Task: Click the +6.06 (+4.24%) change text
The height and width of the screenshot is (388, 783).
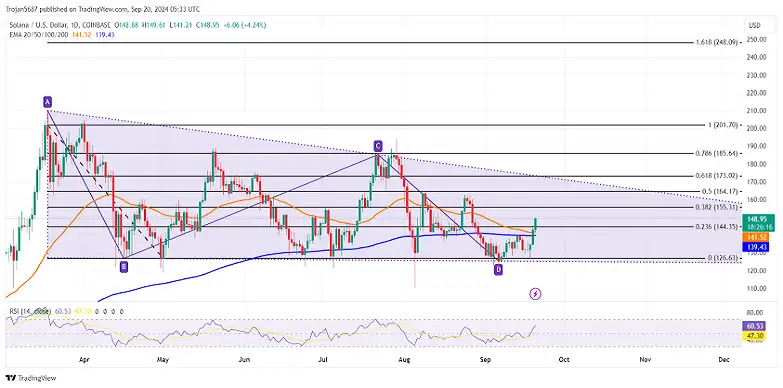Action: (244, 24)
